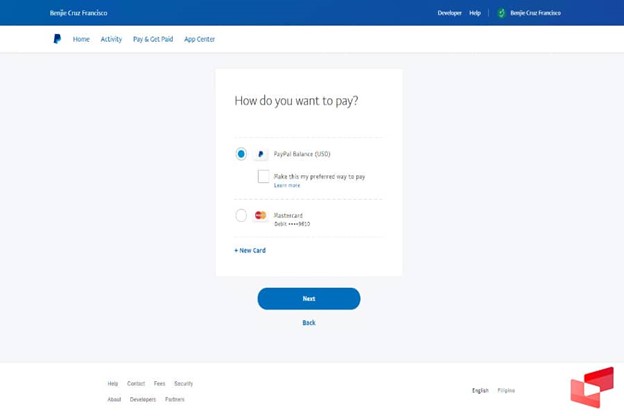The height and width of the screenshot is (416, 624).
Task: Switch to the App Center tab
Action: (x=199, y=39)
